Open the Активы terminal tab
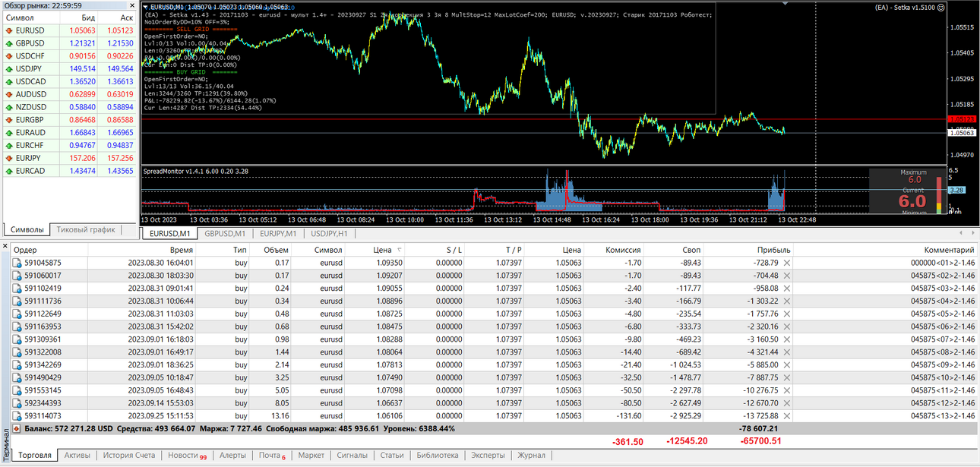 [x=77, y=456]
